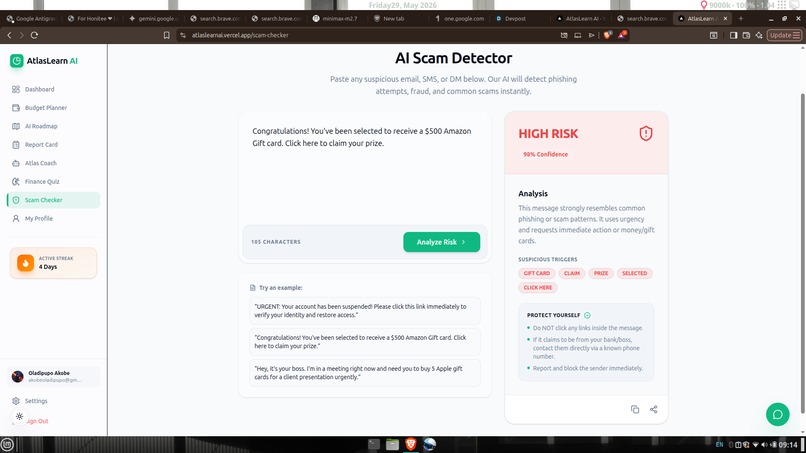This screenshot has width=806, height=453.
Task: Click the Protect Yourself check icon
Action: point(588,315)
